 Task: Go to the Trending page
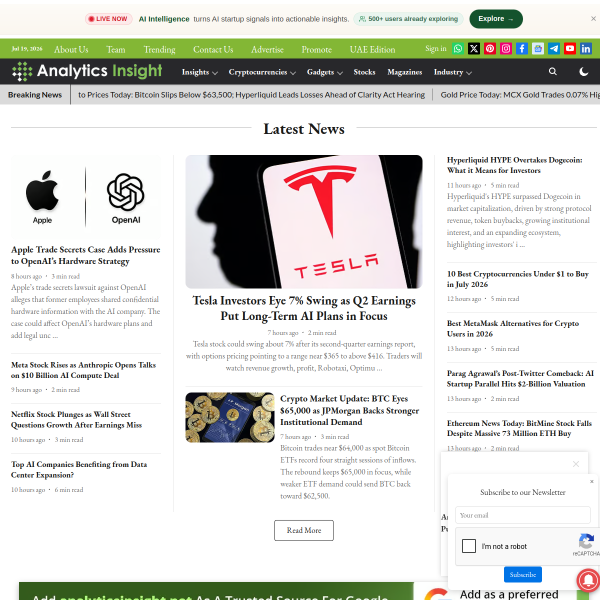pyautogui.click(x=160, y=49)
